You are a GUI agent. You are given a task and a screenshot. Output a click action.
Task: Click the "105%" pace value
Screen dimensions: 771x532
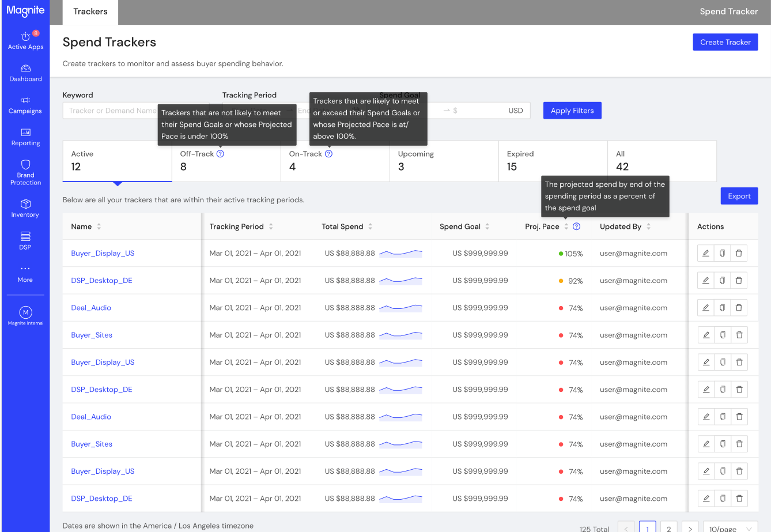coord(574,254)
